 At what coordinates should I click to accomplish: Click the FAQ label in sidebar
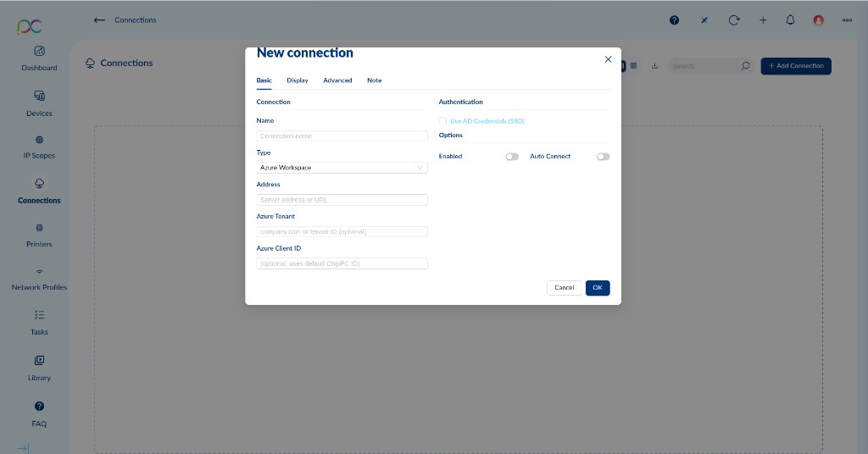coord(39,424)
